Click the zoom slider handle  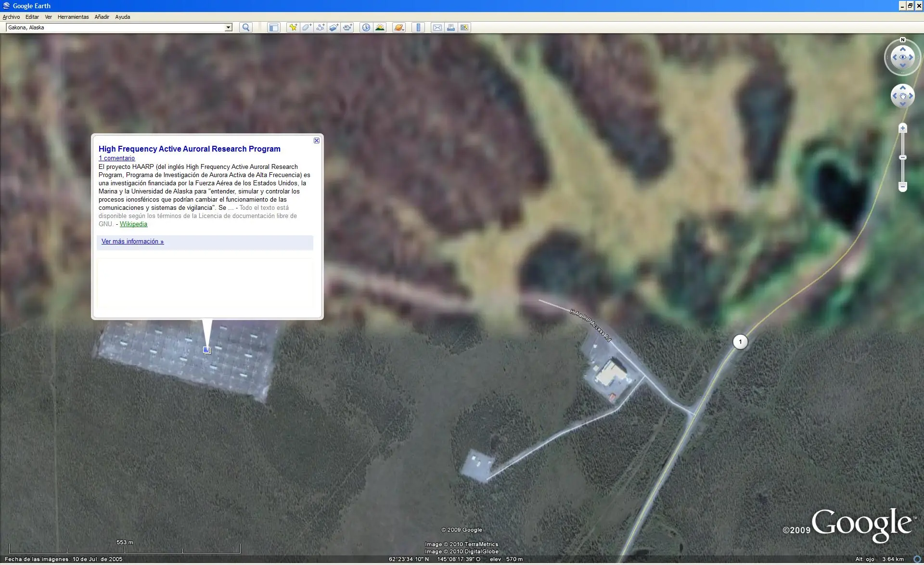click(x=903, y=157)
